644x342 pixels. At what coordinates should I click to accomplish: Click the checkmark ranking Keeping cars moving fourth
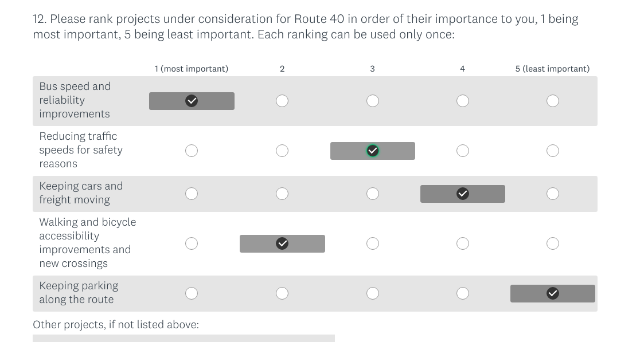pos(463,194)
